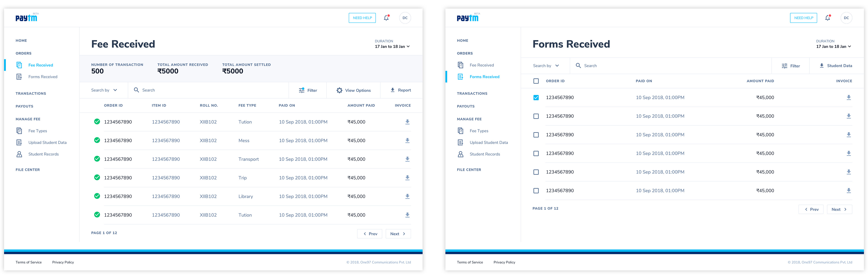
Task: Click Paytm logo in Fee Received window
Action: pos(27,18)
